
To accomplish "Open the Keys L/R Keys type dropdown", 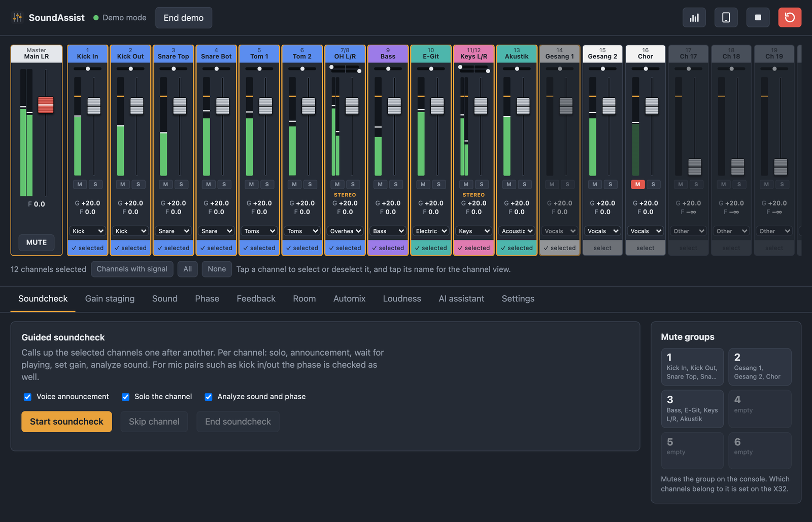I will click(474, 231).
